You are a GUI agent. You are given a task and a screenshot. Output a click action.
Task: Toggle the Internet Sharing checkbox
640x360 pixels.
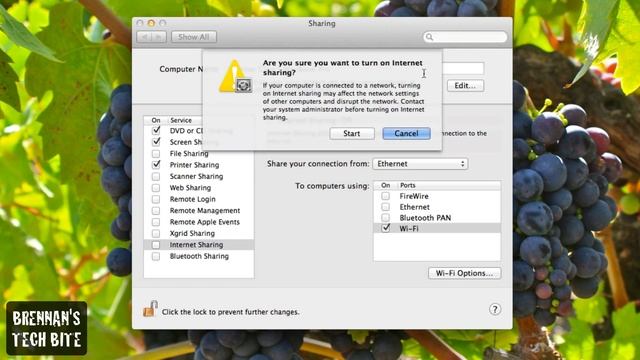156,245
